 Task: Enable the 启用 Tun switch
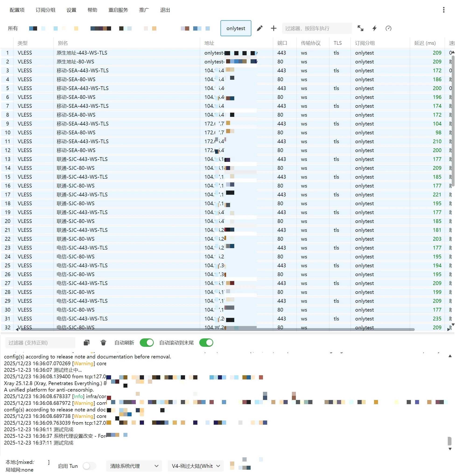pyautogui.click(x=89, y=466)
